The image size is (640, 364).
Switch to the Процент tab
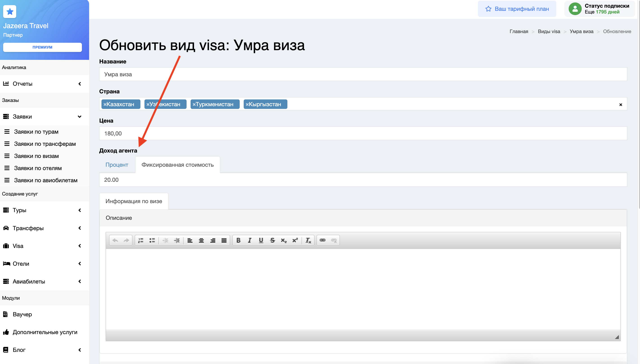[117, 165]
